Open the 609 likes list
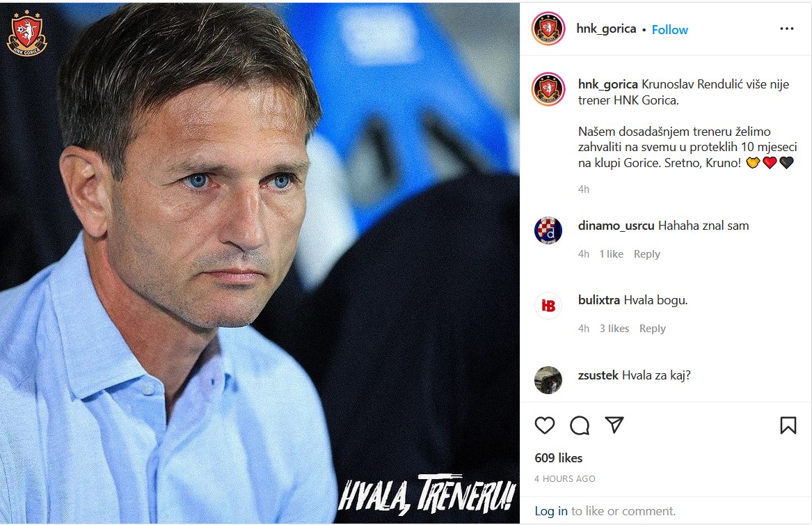Image resolution: width=812 pixels, height=525 pixels. coord(558,458)
